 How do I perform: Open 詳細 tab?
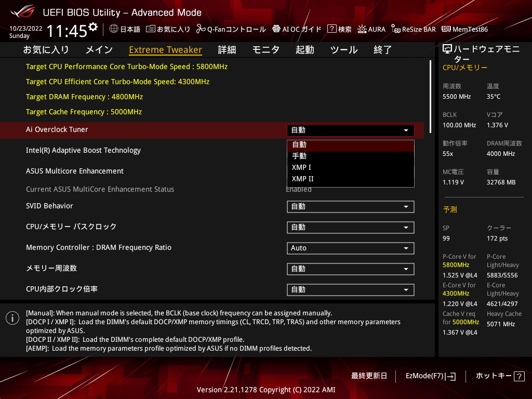[227, 50]
